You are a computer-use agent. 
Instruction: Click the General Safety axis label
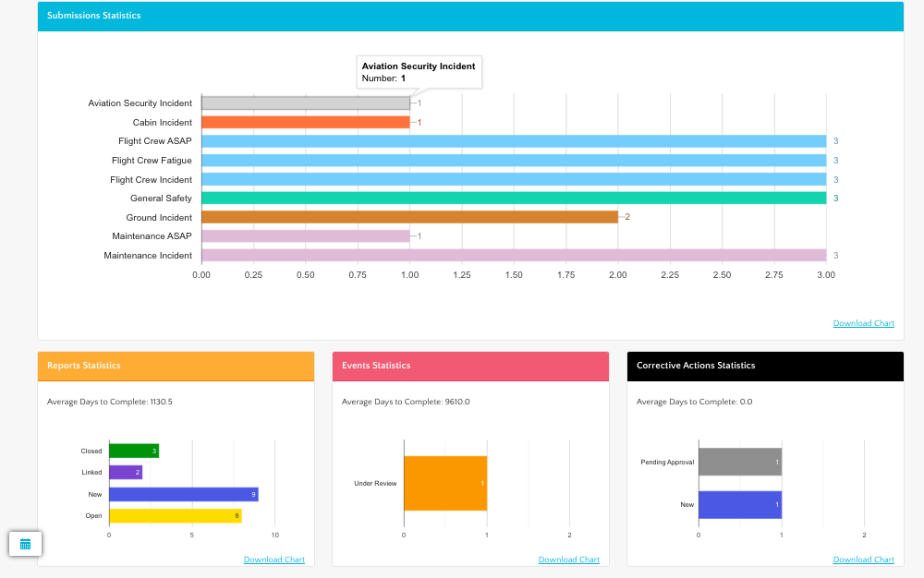(x=161, y=199)
